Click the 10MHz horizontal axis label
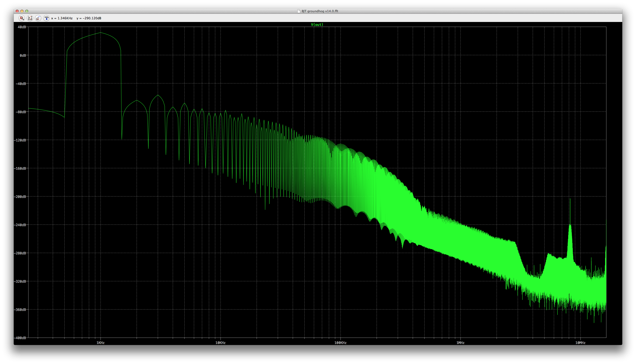636x364 pixels. point(580,343)
